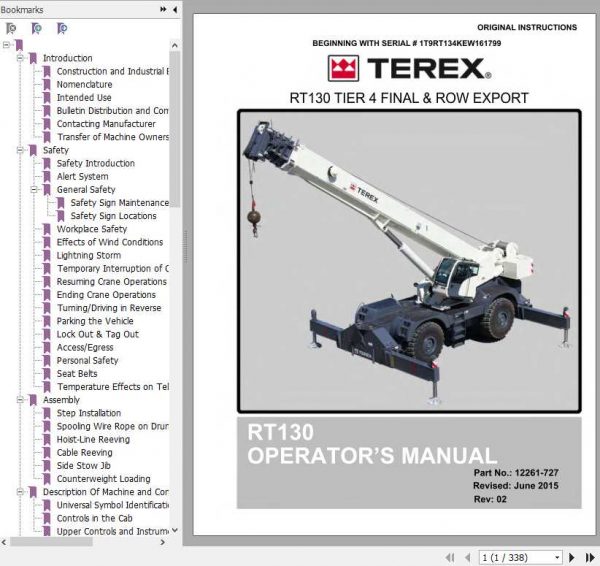Screen dimensions: 600x566
Task: Open the Alert System bookmark
Action: coord(83,176)
